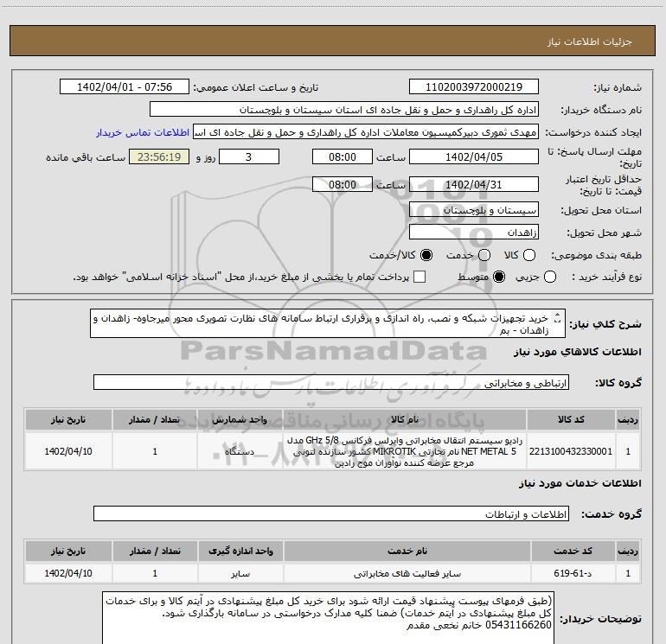Click the کد خدمت column header
Screen dimensions: 666x644
pos(573,551)
